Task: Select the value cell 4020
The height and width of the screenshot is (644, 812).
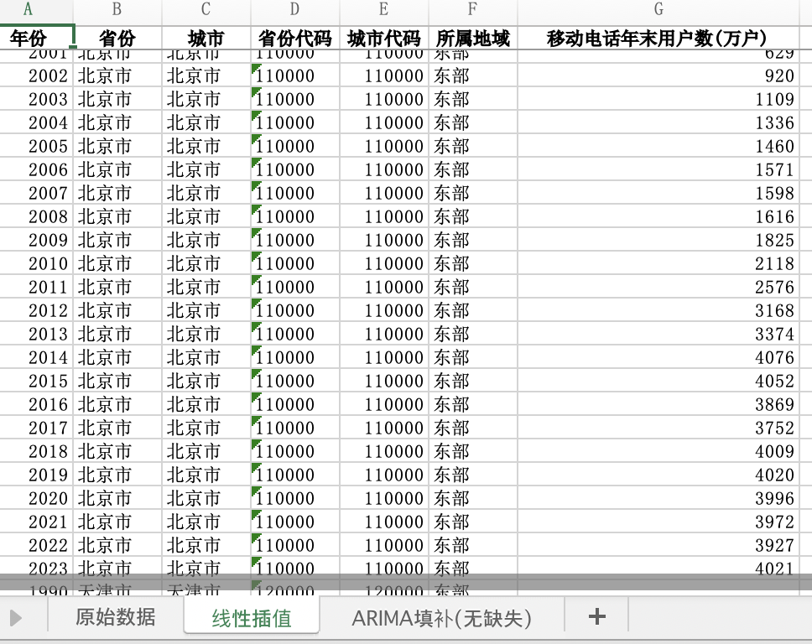Action: (658, 475)
